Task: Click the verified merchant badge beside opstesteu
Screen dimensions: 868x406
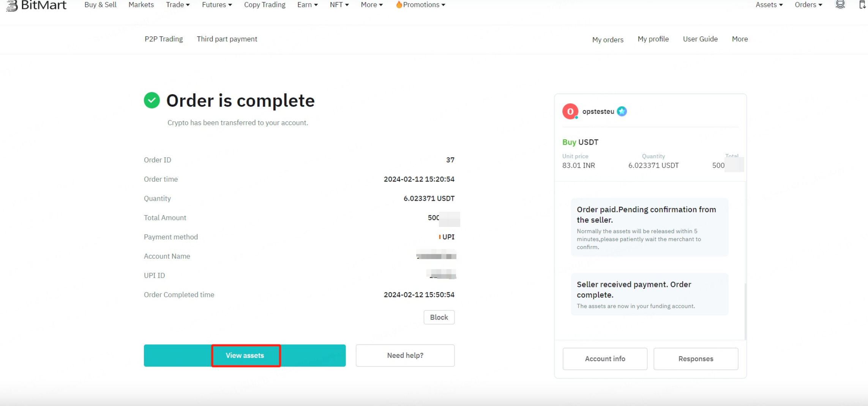Action: pos(622,112)
